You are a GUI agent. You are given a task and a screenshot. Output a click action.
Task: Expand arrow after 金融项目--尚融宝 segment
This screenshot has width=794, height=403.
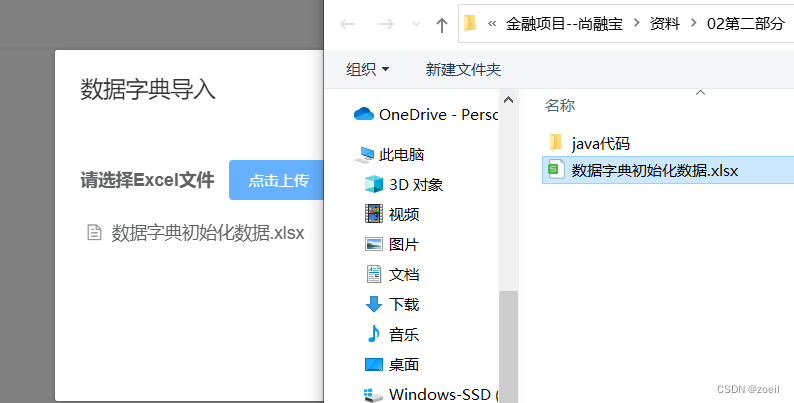pyautogui.click(x=637, y=23)
